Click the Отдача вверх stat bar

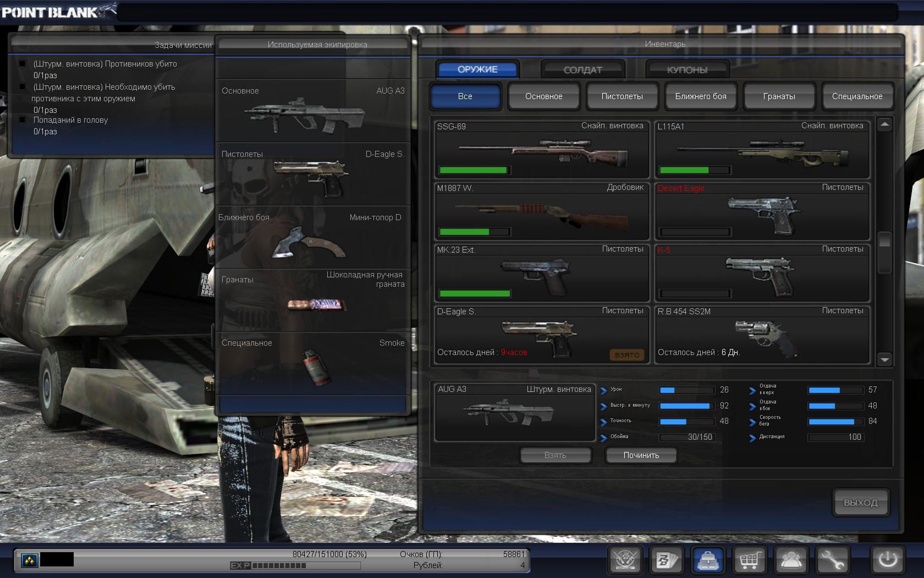click(835, 390)
